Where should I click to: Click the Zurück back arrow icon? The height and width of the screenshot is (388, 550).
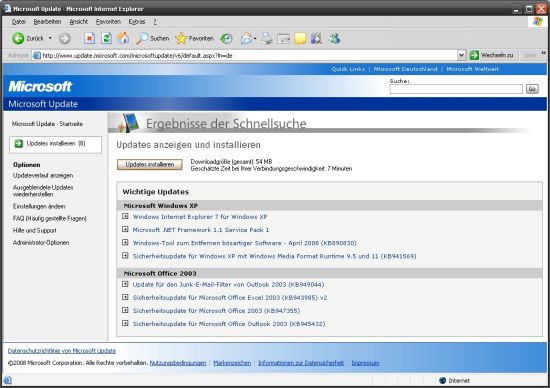pos(18,38)
